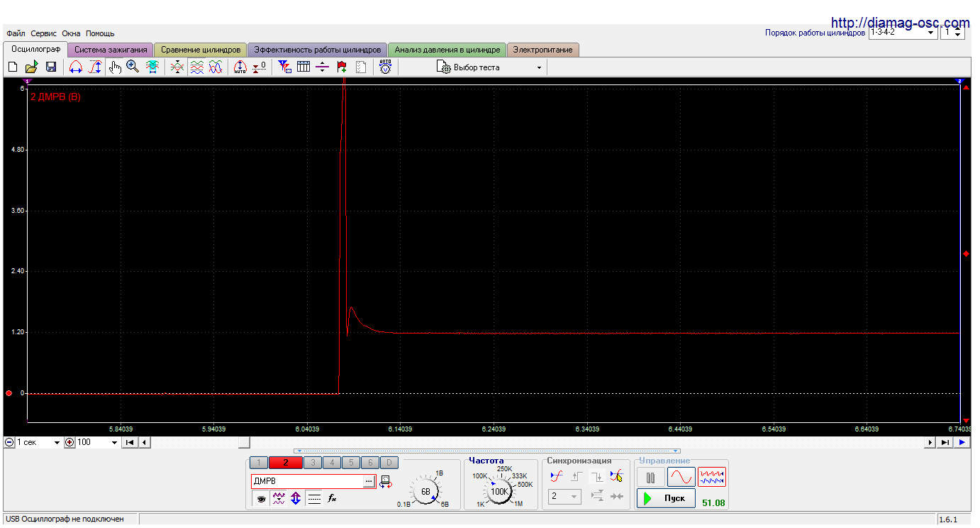Click the ellipsis button beside ДМРВ
This screenshot has height=528, width=980.
tap(369, 481)
